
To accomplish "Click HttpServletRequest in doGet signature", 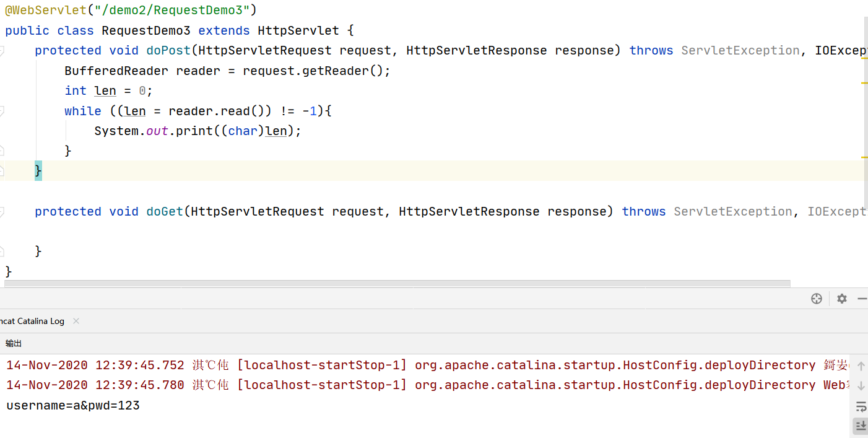I will 258,211.
